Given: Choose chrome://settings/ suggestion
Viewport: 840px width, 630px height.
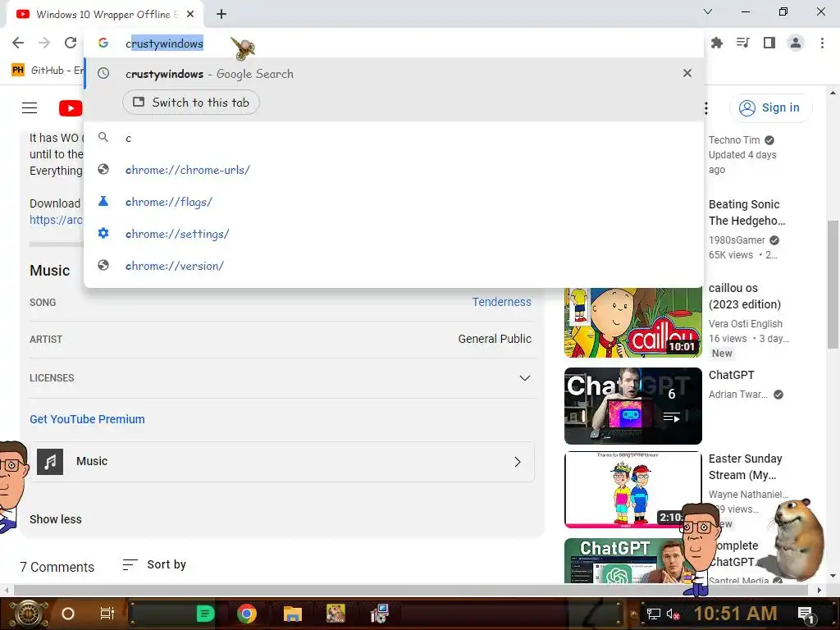Looking at the screenshot, I should click(394, 234).
